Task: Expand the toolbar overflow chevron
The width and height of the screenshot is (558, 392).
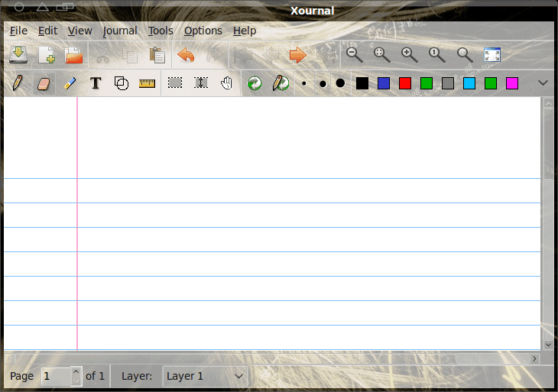Action: click(x=543, y=83)
